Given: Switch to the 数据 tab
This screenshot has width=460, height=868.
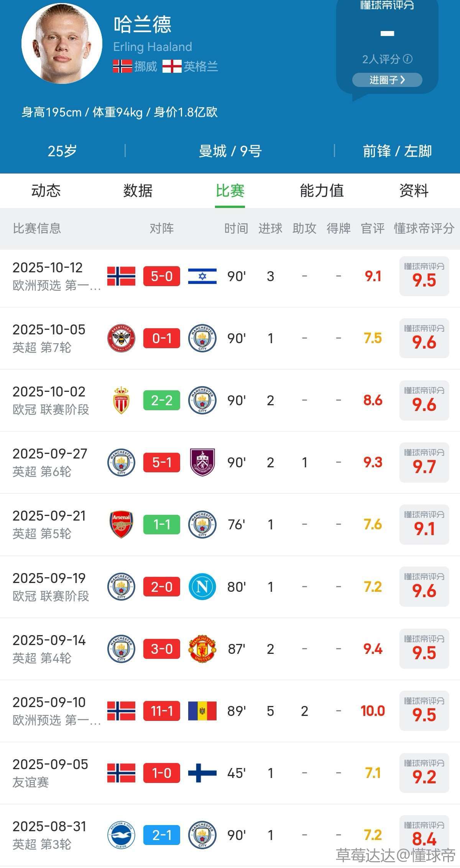Looking at the screenshot, I should (138, 191).
